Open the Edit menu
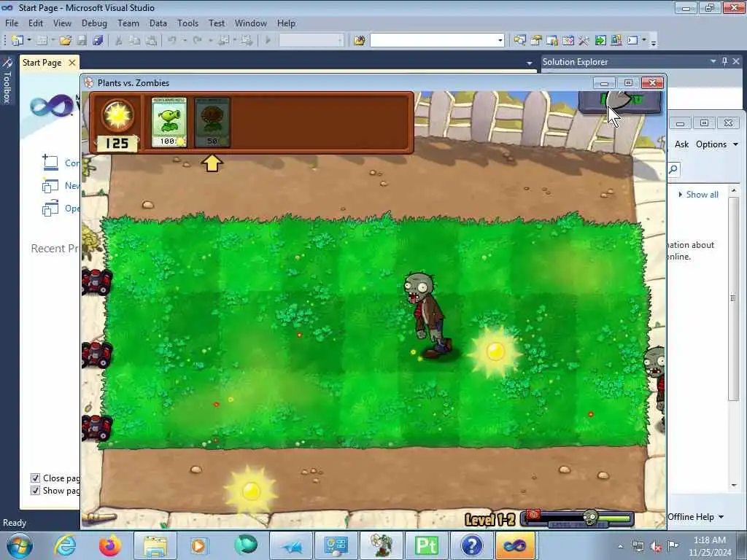Image resolution: width=747 pixels, height=560 pixels. (x=35, y=23)
